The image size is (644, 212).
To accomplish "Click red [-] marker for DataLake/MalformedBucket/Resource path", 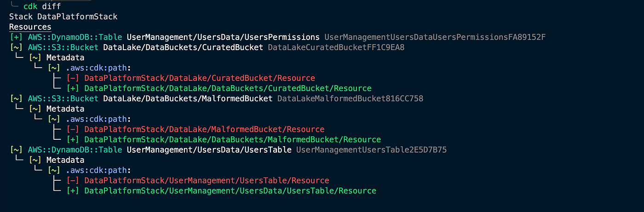I will (73, 129).
